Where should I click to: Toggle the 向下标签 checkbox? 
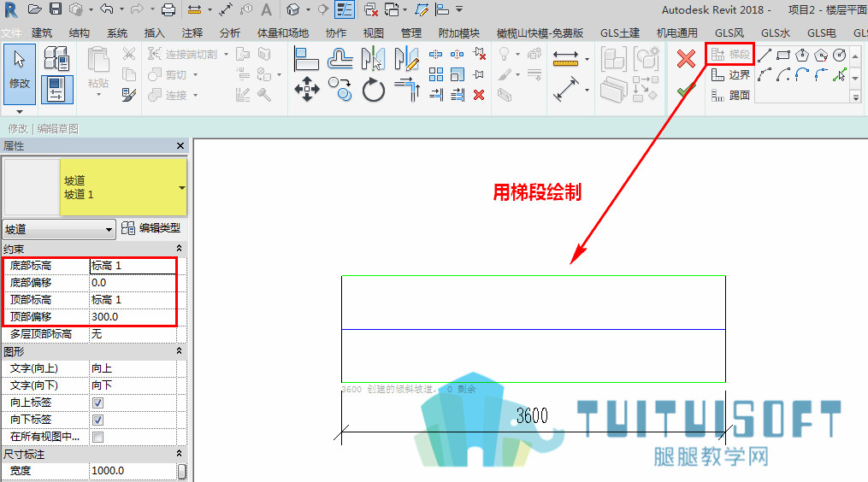(98, 420)
